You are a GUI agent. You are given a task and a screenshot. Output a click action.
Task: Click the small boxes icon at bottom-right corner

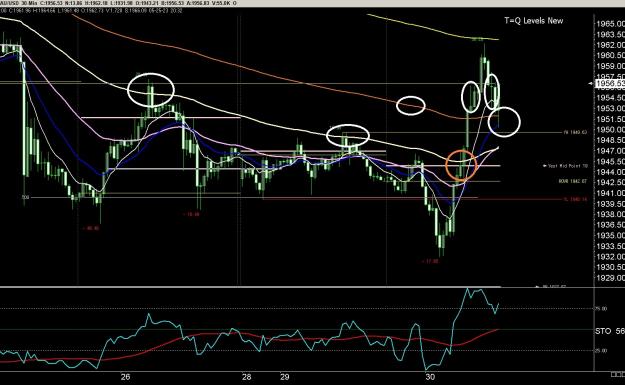[x=618, y=374]
